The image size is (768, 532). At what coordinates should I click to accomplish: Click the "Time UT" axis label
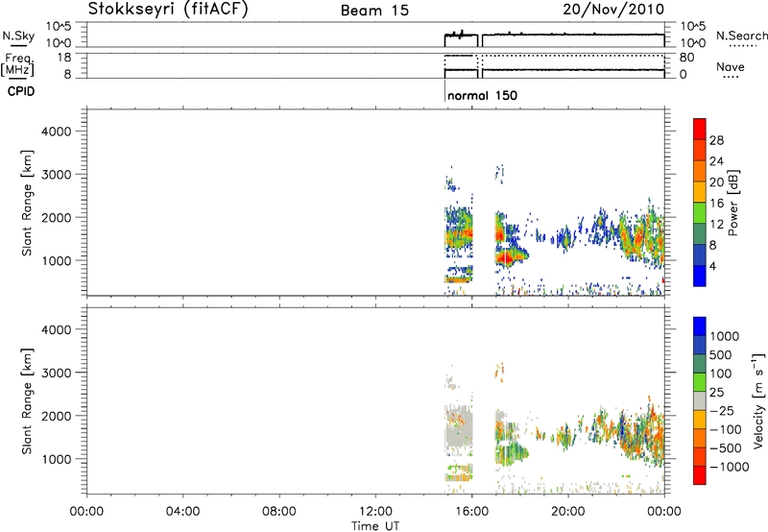[375, 525]
